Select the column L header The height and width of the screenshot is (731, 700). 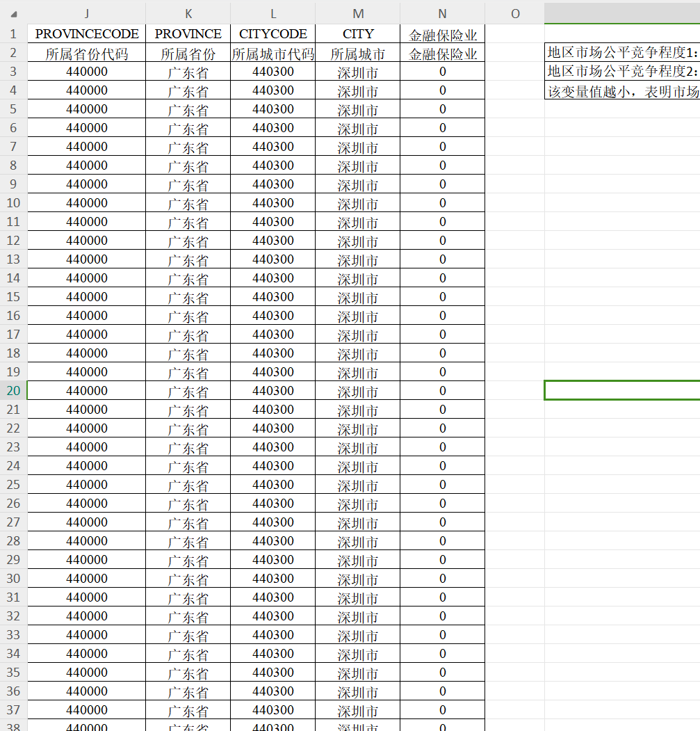272,13
